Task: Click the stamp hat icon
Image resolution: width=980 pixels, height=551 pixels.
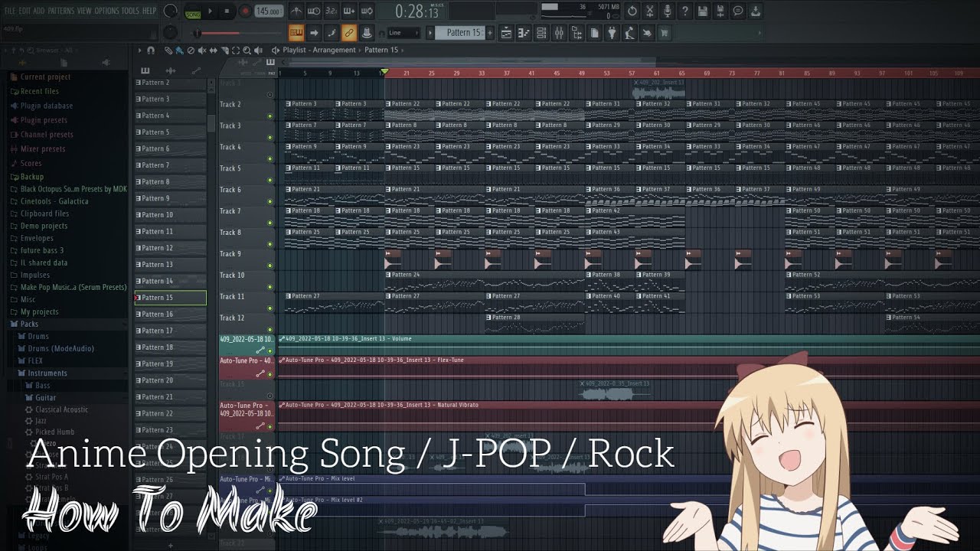Action: pos(366,33)
